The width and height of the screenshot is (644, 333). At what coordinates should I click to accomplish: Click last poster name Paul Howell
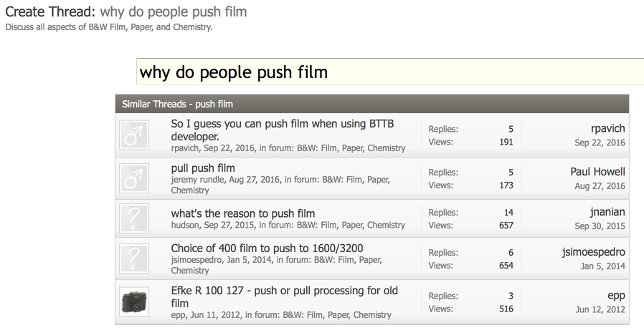point(597,172)
